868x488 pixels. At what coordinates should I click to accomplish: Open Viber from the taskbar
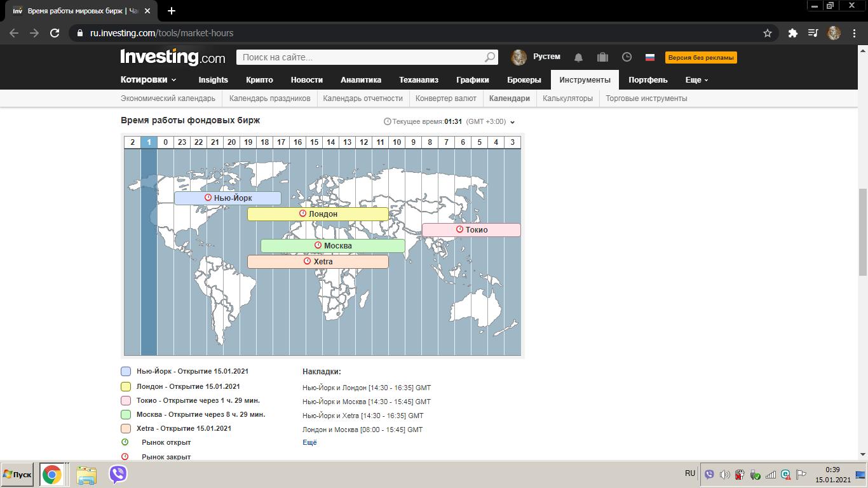pos(118,474)
